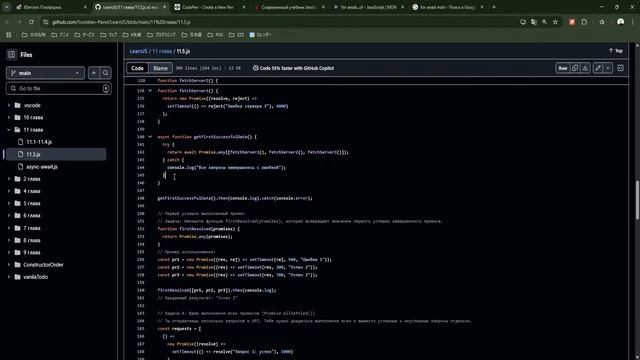Open more edit options dropdown

coord(608,68)
